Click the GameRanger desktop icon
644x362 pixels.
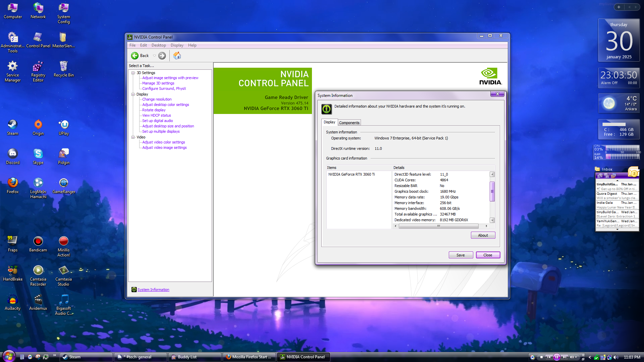63,186
